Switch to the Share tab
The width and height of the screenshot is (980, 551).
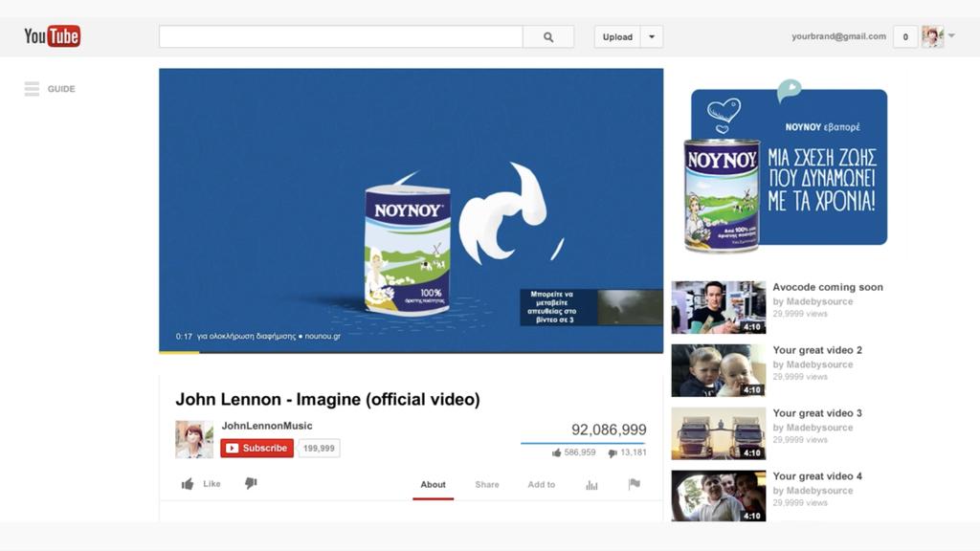[487, 485]
